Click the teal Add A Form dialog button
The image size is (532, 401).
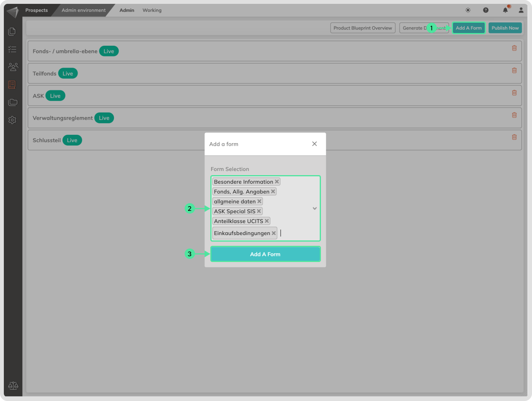(x=265, y=254)
